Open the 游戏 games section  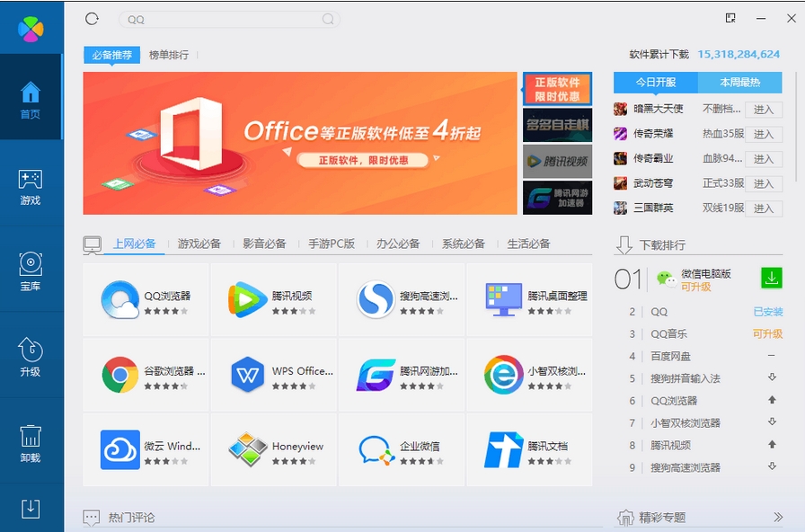click(31, 186)
